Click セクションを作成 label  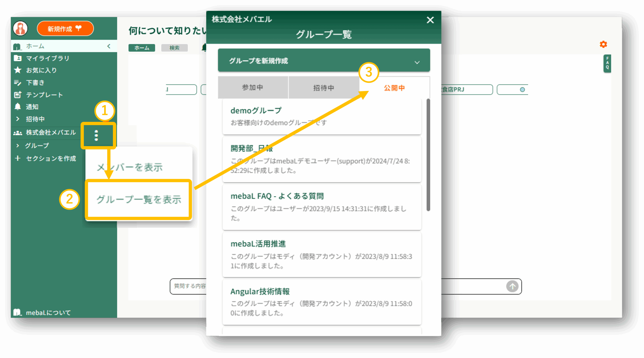[51, 158]
